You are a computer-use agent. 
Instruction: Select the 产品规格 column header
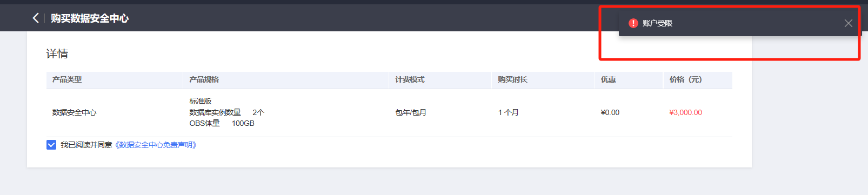coord(204,79)
